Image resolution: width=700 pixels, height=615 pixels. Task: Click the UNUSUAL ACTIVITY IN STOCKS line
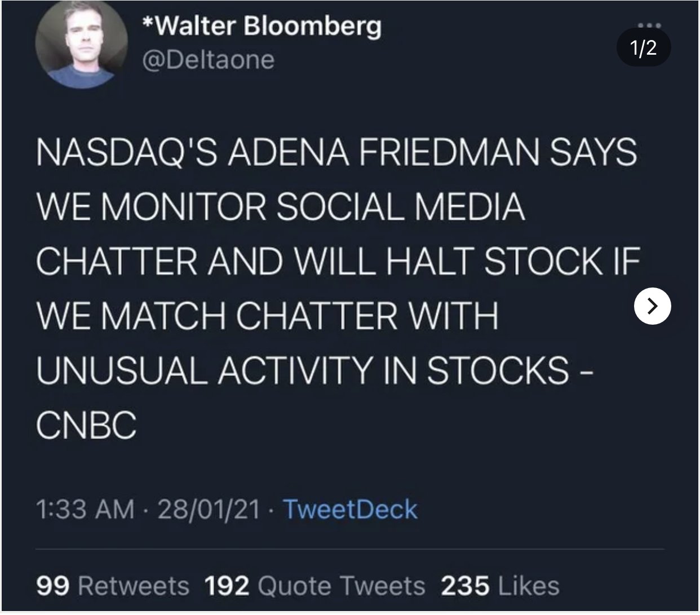tap(314, 370)
